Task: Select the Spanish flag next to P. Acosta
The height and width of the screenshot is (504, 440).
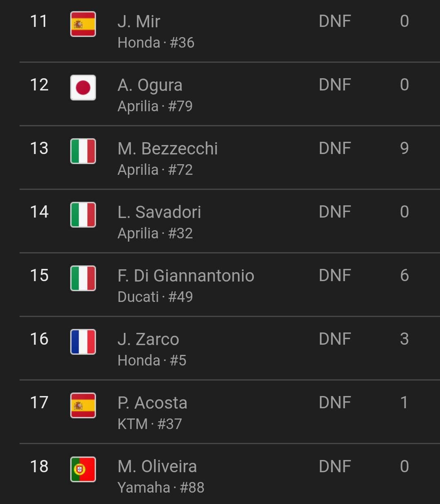Action: click(x=83, y=405)
